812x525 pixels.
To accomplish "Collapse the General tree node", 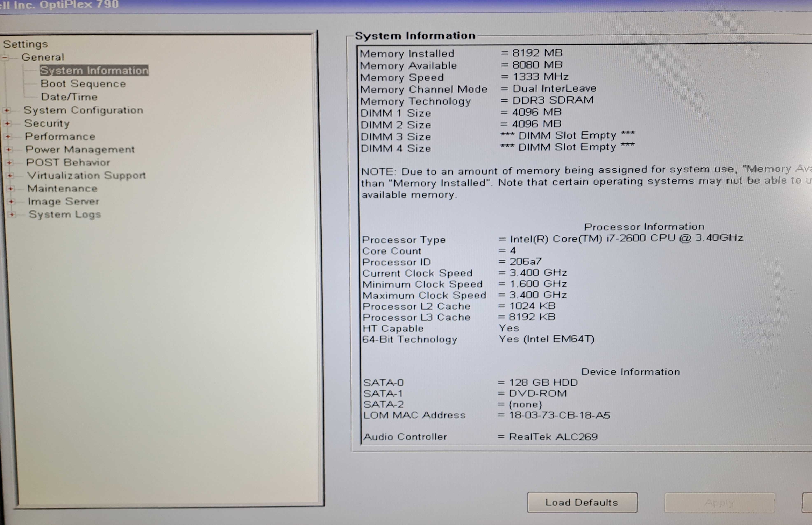I will tap(5, 58).
